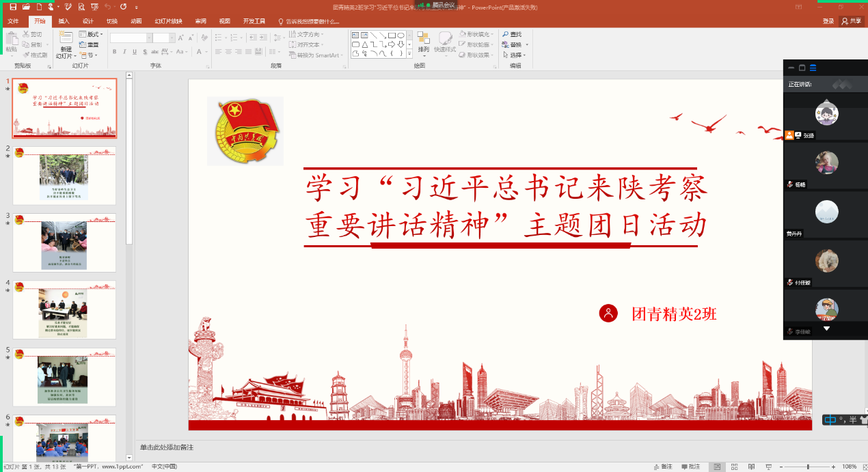This screenshot has height=472, width=868.
Task: Expand the shapes gallery more arrow
Action: pyautogui.click(x=410, y=54)
